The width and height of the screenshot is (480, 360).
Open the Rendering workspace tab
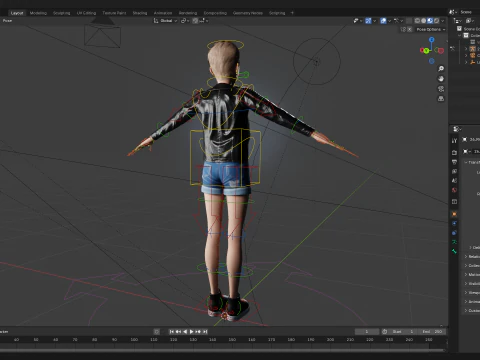tap(188, 13)
